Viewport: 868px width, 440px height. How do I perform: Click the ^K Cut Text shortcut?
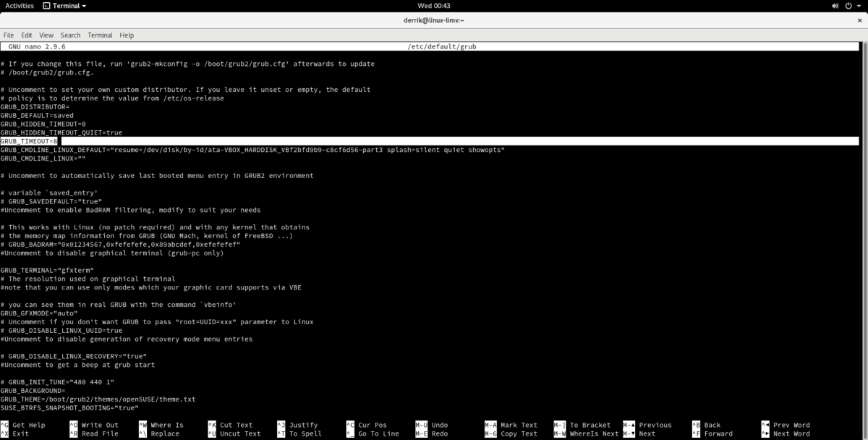[230, 426]
